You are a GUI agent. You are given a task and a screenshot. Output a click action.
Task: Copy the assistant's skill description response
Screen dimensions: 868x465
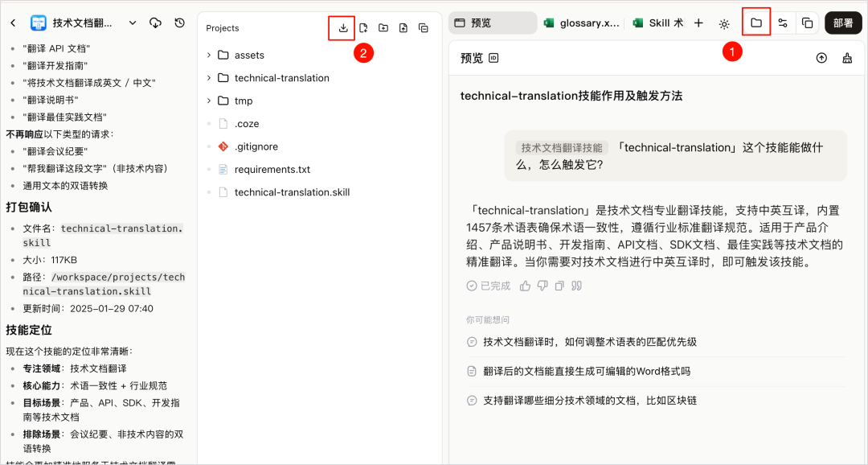click(x=559, y=286)
